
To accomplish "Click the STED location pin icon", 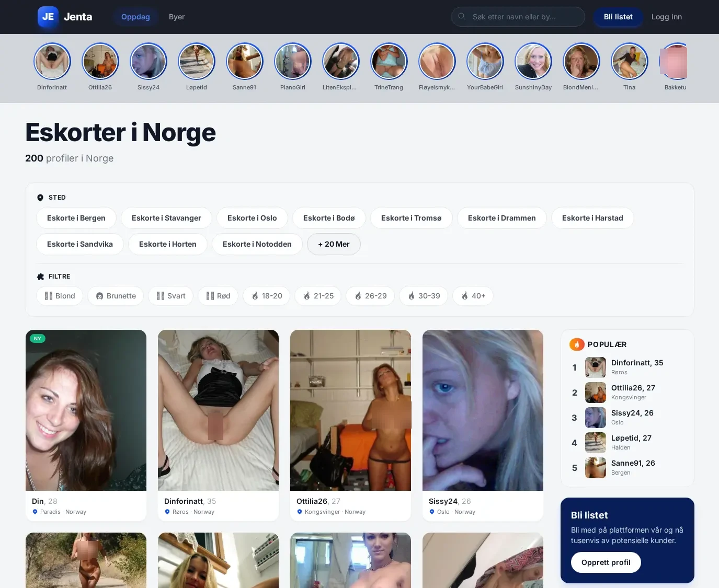I will (40, 198).
